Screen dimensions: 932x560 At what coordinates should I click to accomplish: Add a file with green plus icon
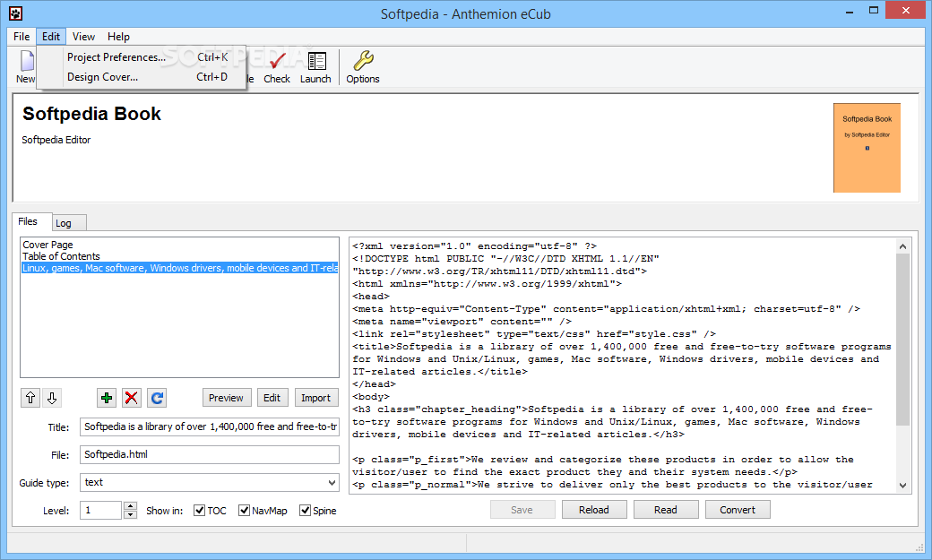[x=107, y=398]
